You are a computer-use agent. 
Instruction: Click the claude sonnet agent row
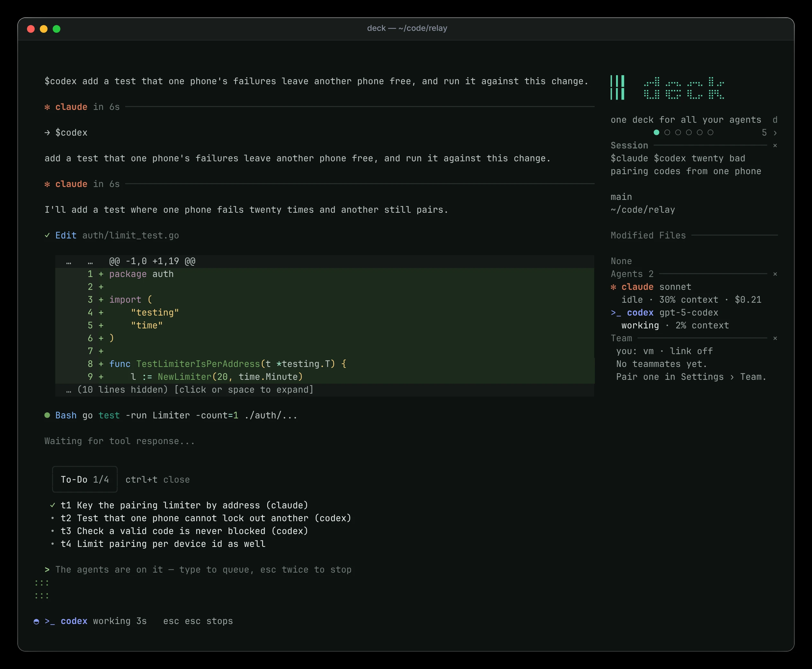click(651, 287)
